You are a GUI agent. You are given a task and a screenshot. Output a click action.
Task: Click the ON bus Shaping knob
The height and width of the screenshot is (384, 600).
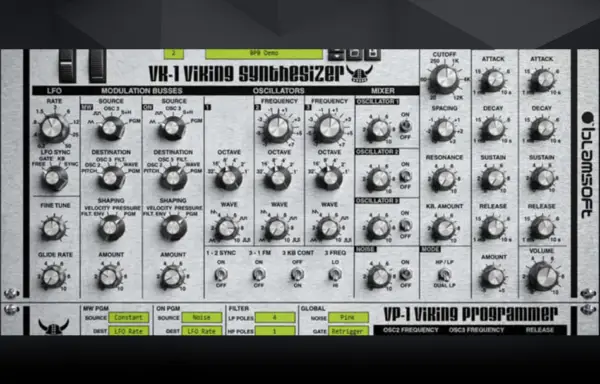coord(173,228)
